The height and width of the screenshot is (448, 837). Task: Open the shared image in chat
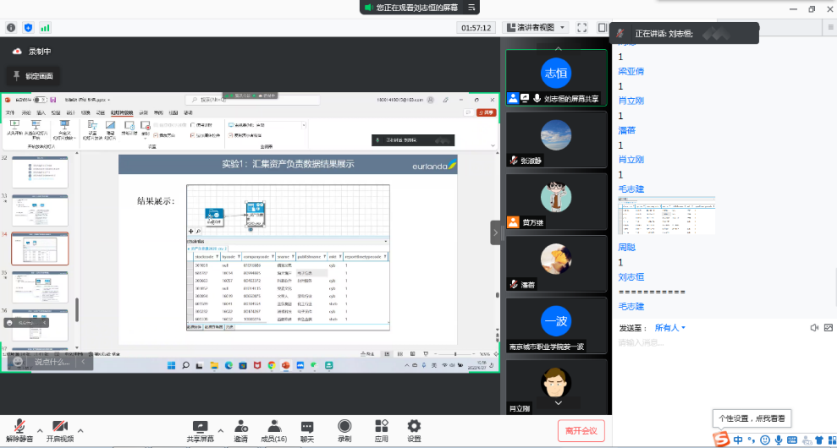pos(666,215)
